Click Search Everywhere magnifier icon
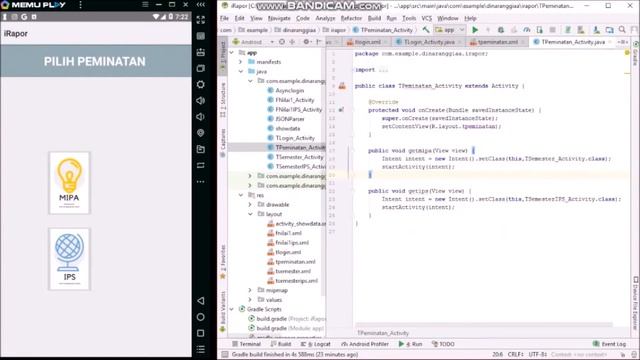 (622, 30)
